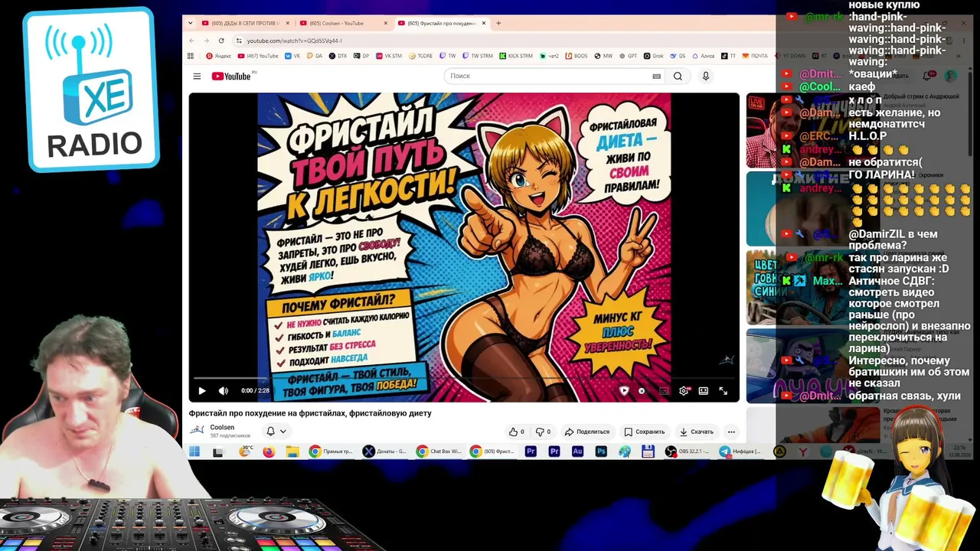Open the VK STM bookmark
The image size is (980, 551).
pyautogui.click(x=388, y=56)
